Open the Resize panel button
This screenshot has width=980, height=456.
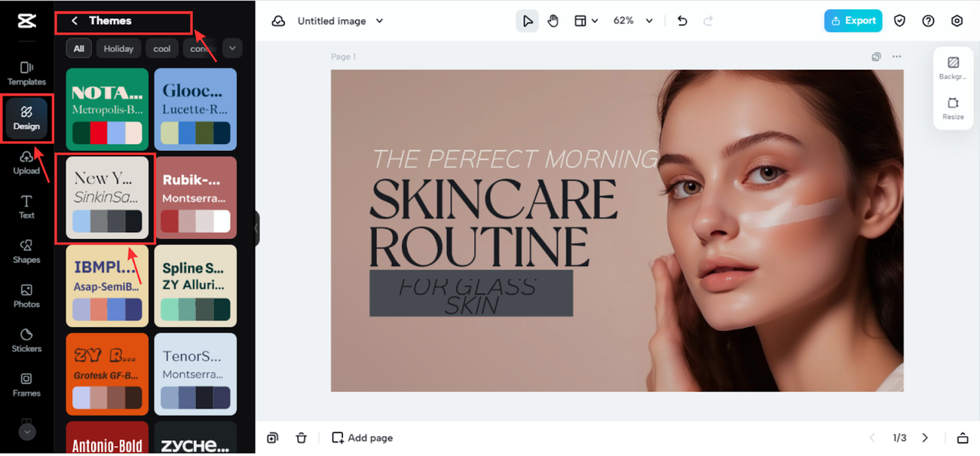pos(953,107)
